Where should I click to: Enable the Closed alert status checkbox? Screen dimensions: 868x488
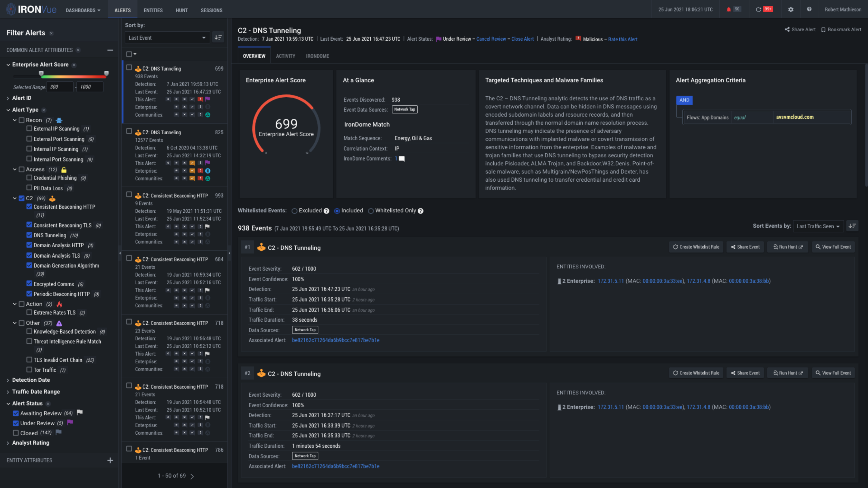point(16,433)
